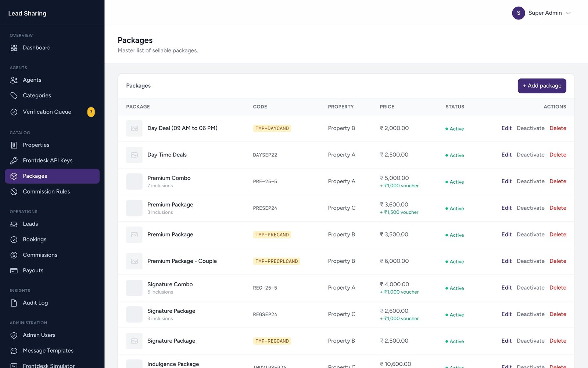The height and width of the screenshot is (368, 588).
Task: Deactivate the Premium Package - Couple row
Action: pos(530,261)
